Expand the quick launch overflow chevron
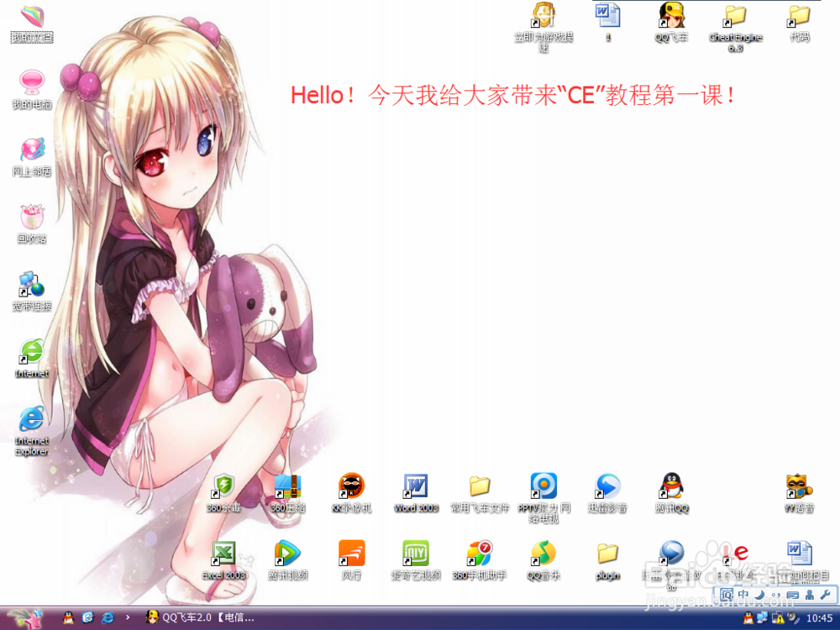 point(128,617)
